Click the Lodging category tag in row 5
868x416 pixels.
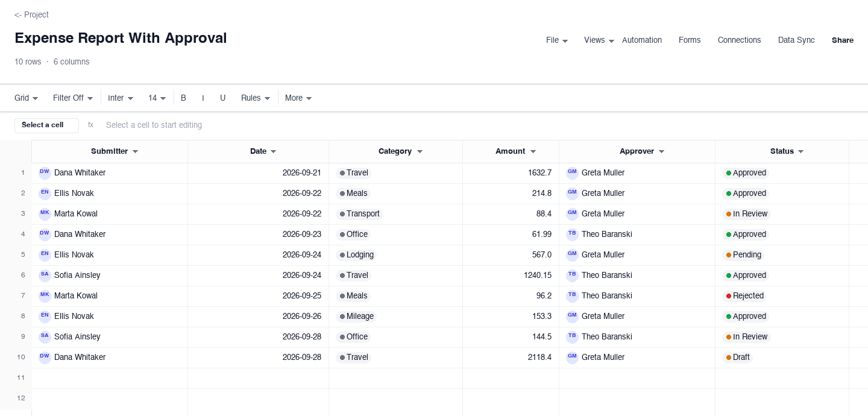click(356, 255)
